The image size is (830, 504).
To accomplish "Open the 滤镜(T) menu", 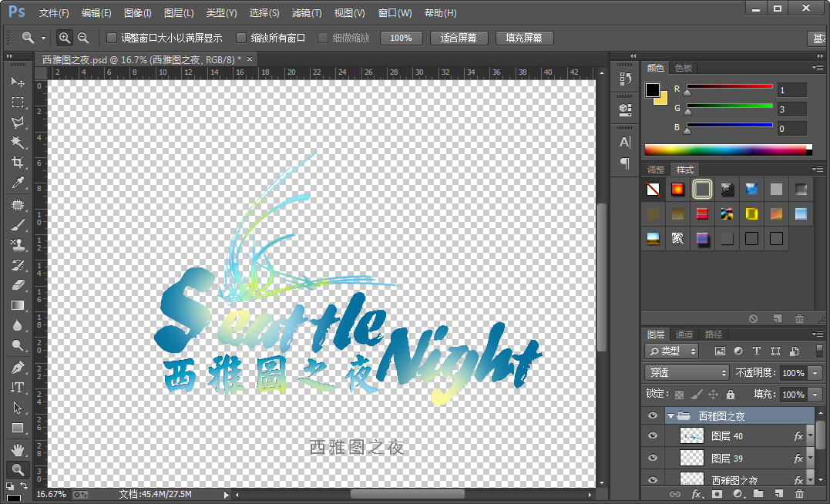I will pyautogui.click(x=307, y=12).
